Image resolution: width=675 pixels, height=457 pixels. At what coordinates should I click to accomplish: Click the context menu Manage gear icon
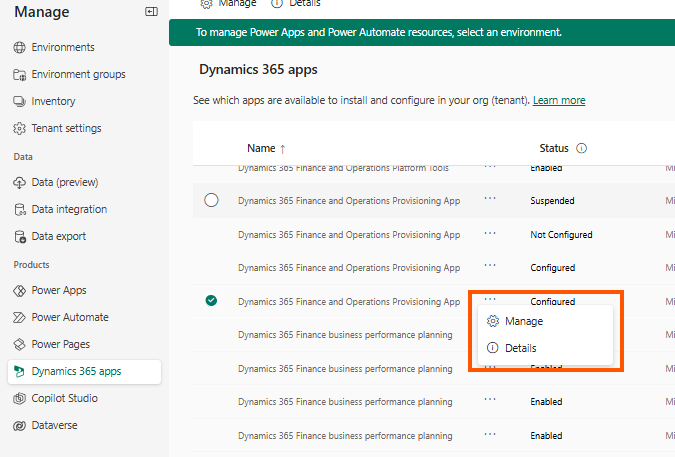[492, 321]
